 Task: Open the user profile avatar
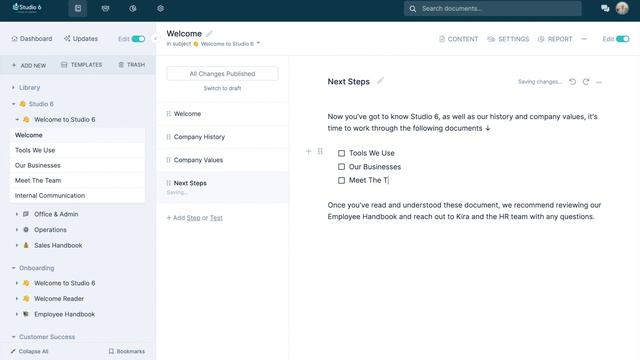622,8
